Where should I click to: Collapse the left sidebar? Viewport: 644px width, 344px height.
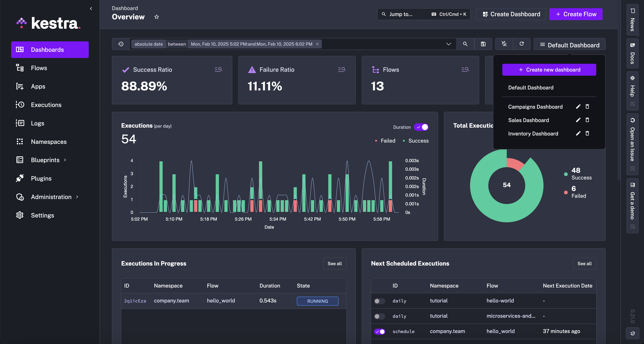(x=91, y=9)
